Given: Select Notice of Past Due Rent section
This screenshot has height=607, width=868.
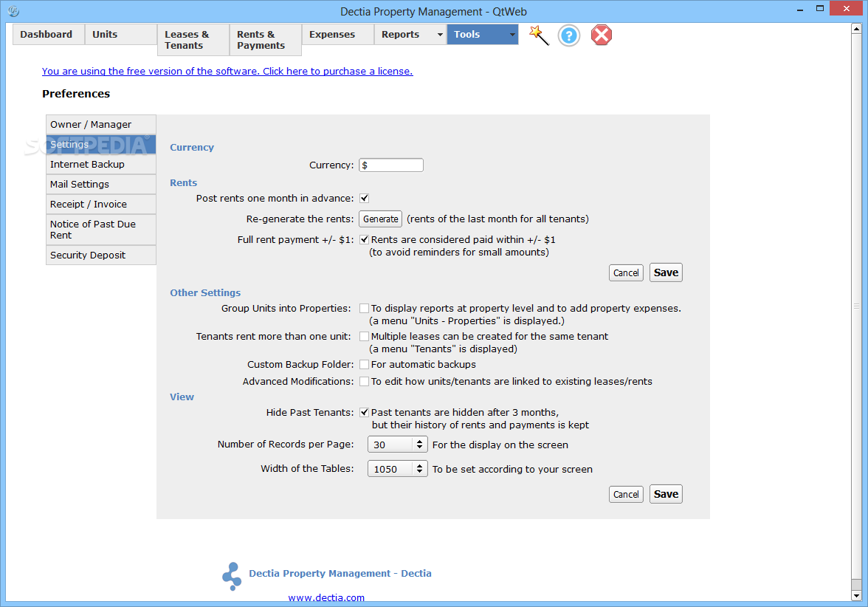Looking at the screenshot, I should pos(100,230).
